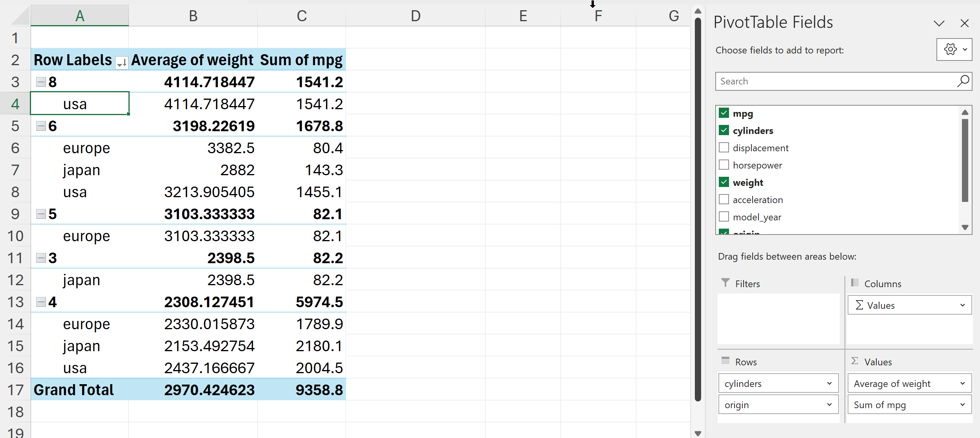Collapse the cylinders 6 group
Image resolution: width=980 pixels, height=438 pixels.
click(x=41, y=126)
